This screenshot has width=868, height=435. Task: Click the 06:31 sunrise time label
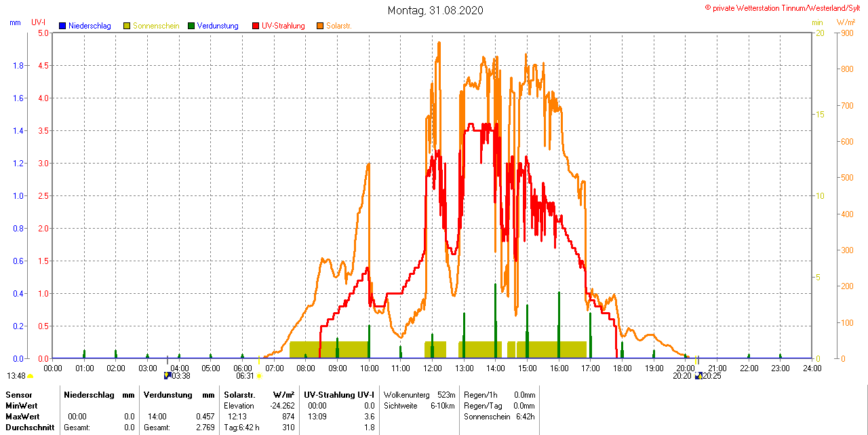tap(245, 376)
